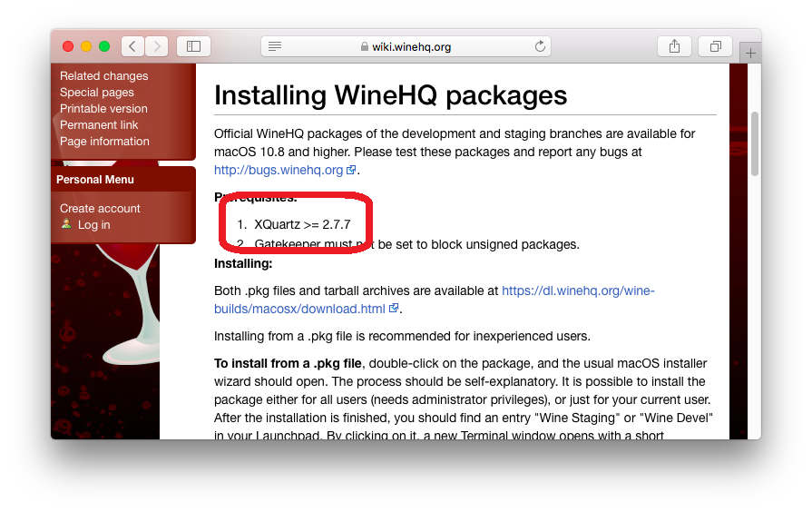
Task: Toggle the Safari sidebar button
Action: (x=193, y=46)
